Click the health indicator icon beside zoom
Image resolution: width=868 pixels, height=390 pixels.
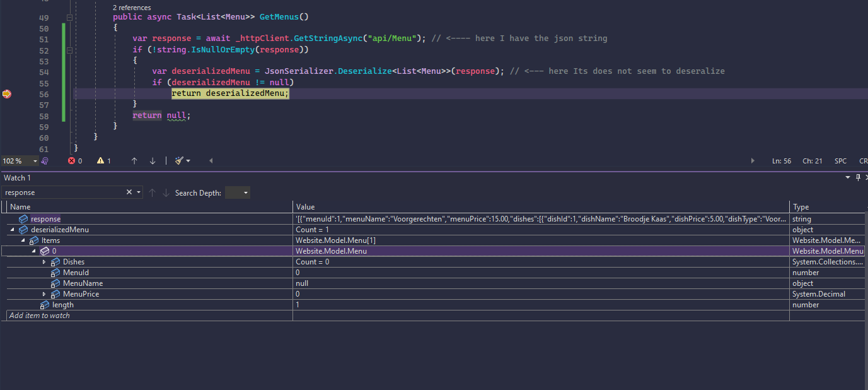45,161
